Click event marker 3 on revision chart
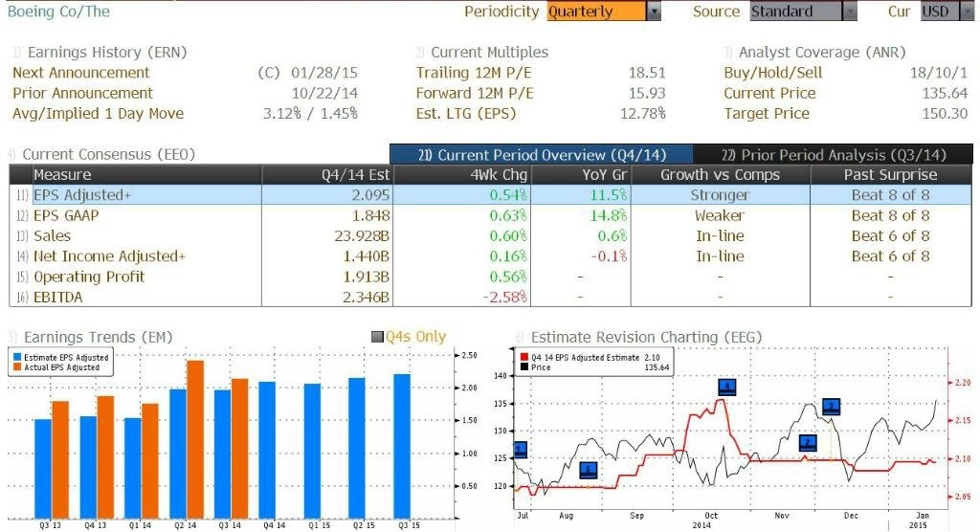The width and height of the screenshot is (980, 532). [x=832, y=407]
